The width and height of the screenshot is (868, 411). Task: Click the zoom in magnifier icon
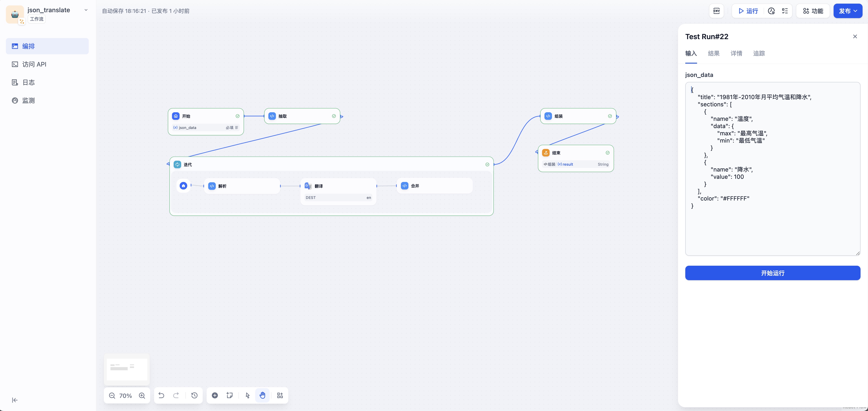pos(142,396)
